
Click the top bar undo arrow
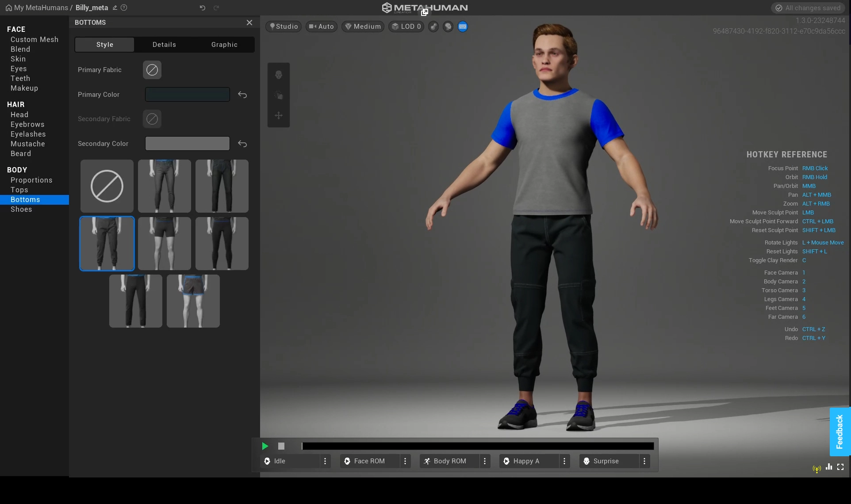click(203, 8)
